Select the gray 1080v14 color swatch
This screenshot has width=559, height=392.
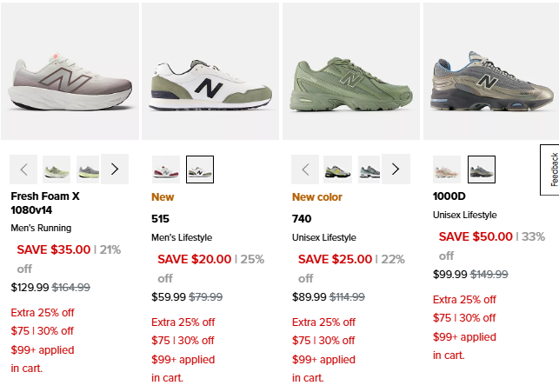88,169
